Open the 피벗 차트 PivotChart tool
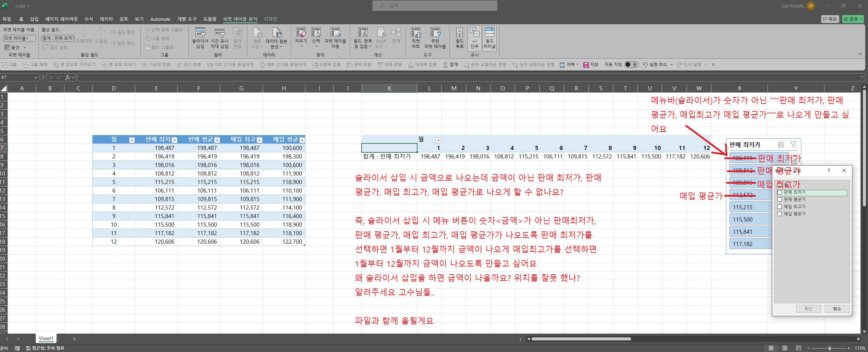Screen dimensions: 868x352 pos(416,38)
